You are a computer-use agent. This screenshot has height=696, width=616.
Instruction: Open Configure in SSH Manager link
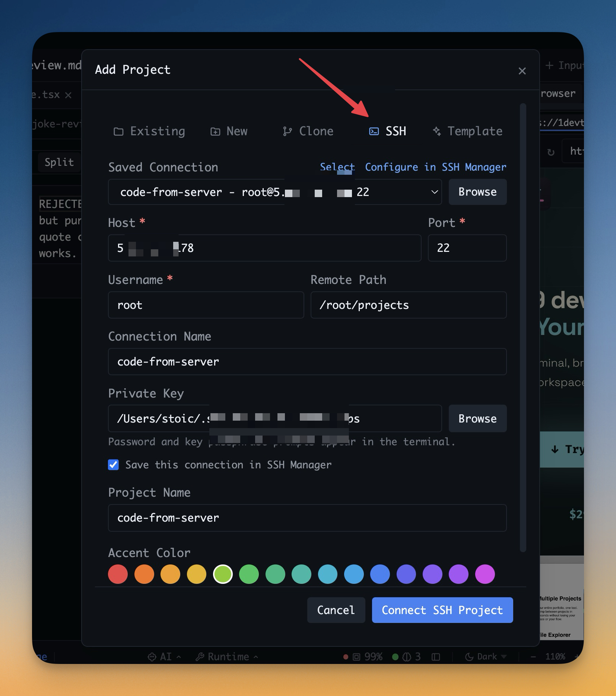(x=435, y=167)
